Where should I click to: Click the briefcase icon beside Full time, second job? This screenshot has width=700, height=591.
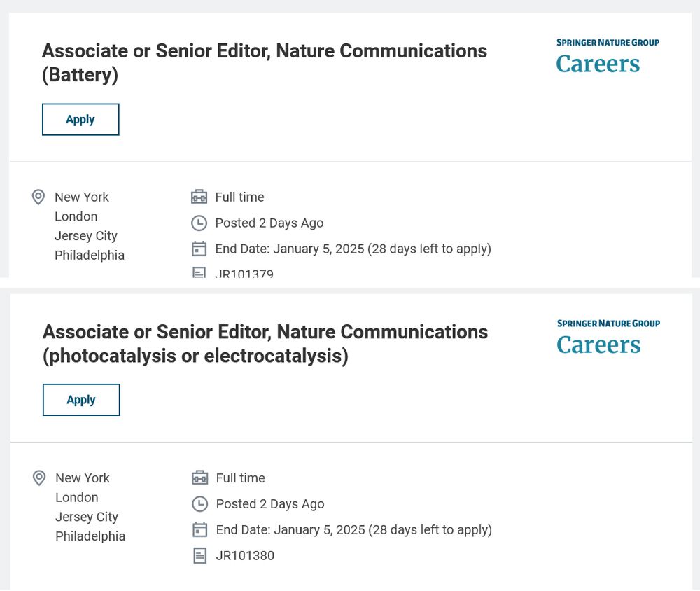point(200,478)
